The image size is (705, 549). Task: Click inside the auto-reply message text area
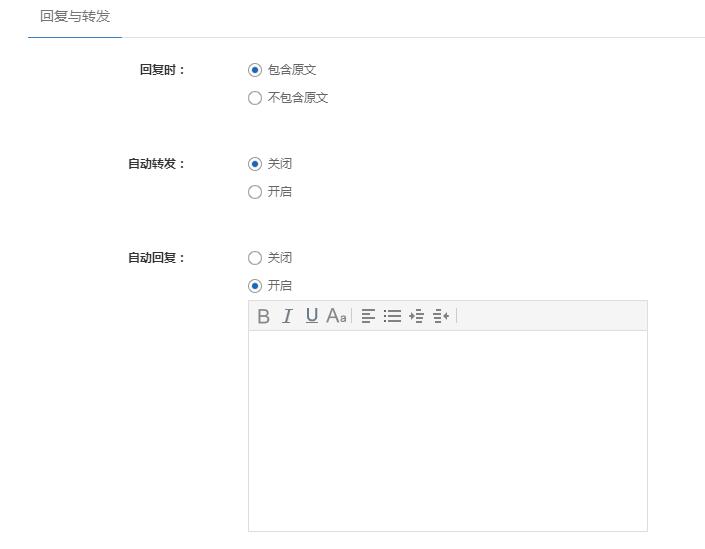(447, 430)
